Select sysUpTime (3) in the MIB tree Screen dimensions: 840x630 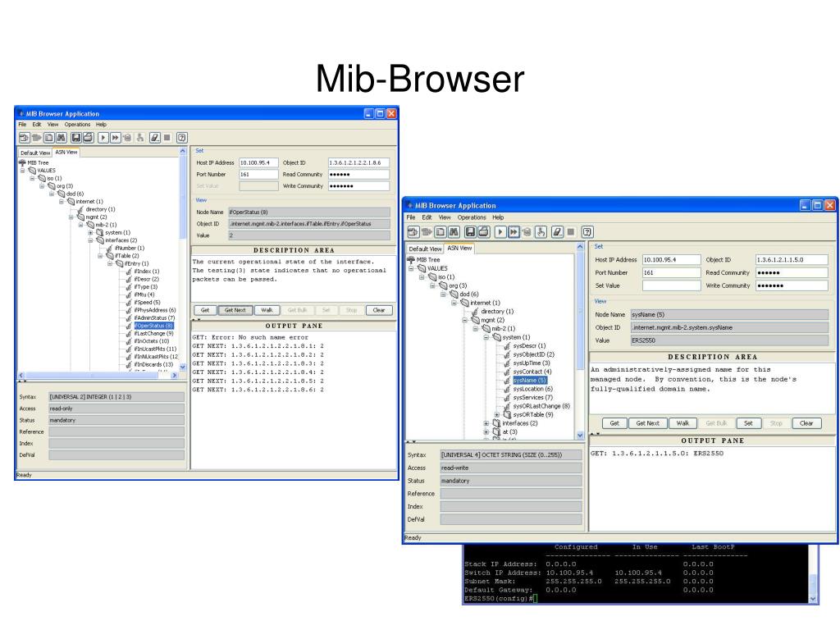coord(532,363)
